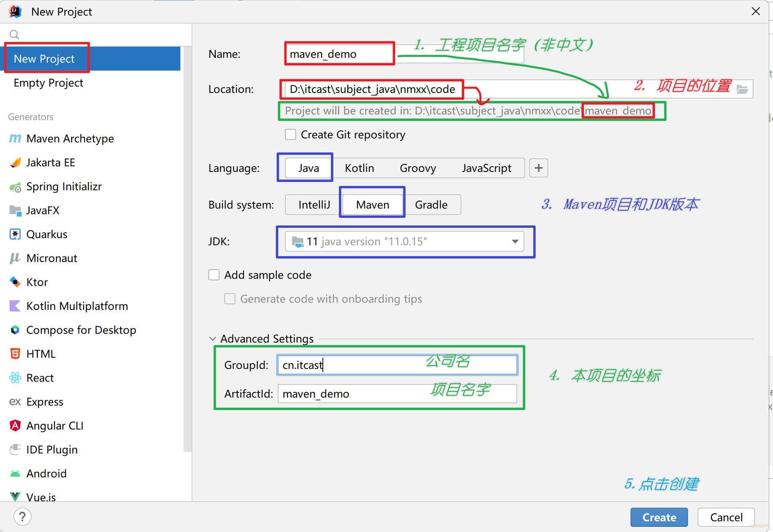Image resolution: width=773 pixels, height=532 pixels.
Task: Click the Create button
Action: pyautogui.click(x=659, y=517)
